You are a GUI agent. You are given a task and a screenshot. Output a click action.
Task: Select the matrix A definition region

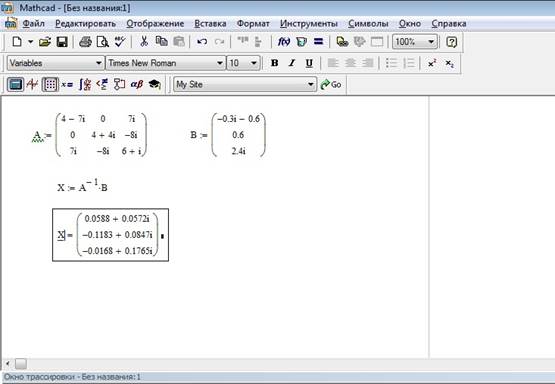point(89,135)
